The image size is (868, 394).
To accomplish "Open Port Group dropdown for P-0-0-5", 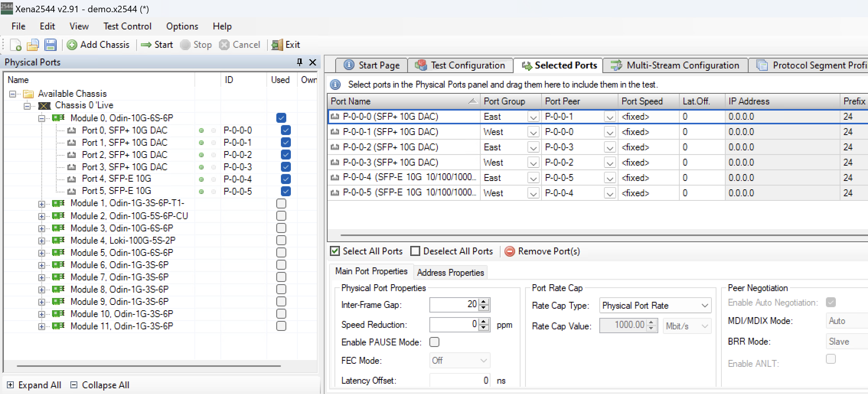I will pyautogui.click(x=533, y=193).
